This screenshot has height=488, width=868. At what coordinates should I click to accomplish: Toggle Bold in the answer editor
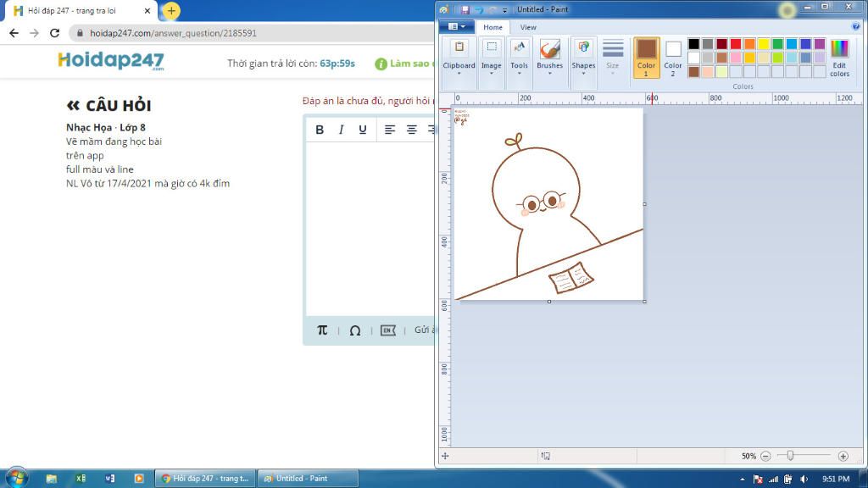click(x=320, y=130)
